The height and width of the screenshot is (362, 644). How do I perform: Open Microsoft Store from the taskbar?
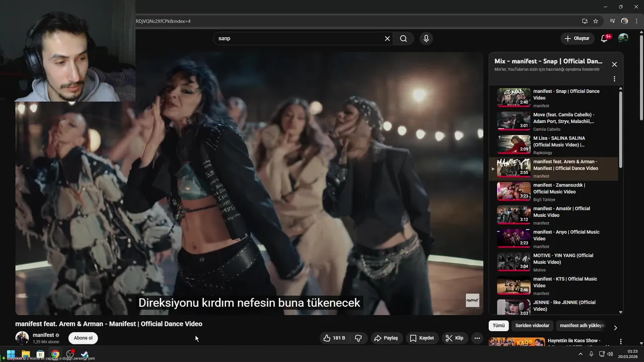[x=40, y=354]
